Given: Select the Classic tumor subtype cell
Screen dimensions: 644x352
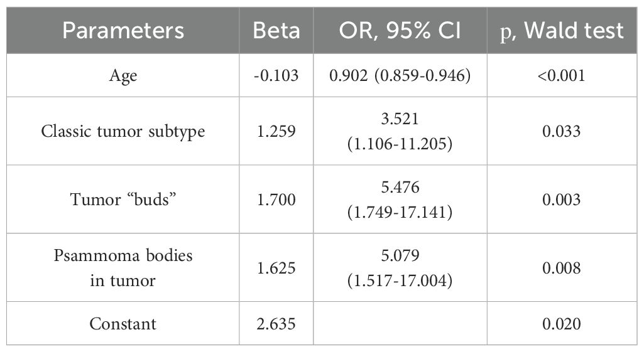Looking at the screenshot, I should point(123,132).
